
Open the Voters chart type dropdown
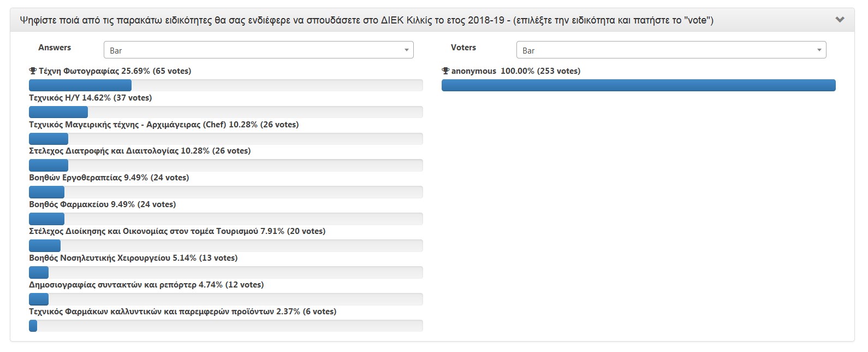(671, 50)
